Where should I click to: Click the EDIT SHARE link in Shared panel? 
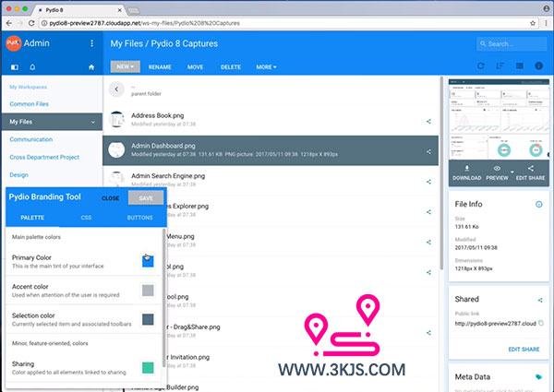pyautogui.click(x=524, y=350)
